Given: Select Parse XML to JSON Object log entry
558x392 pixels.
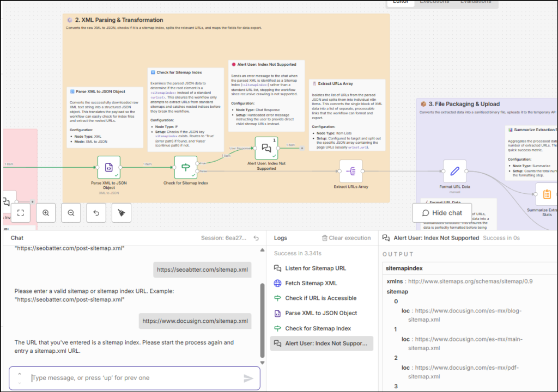Looking at the screenshot, I should [322, 313].
